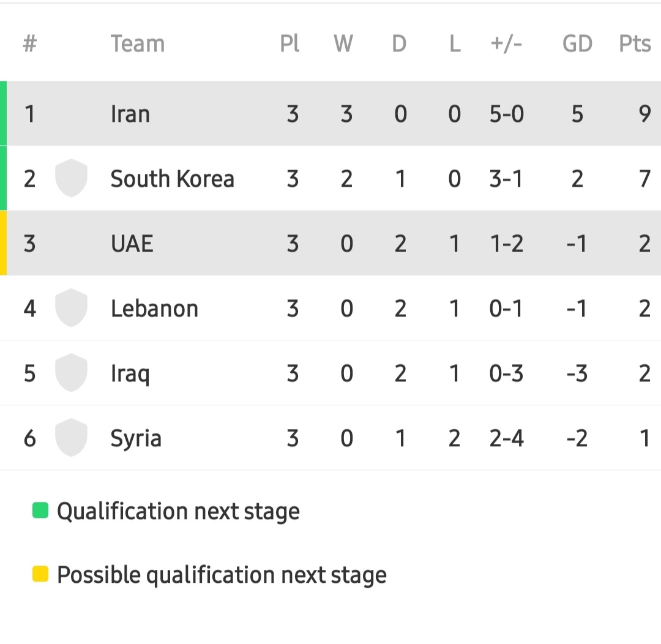The height and width of the screenshot is (644, 661).
Task: Tap Lebanon's shield logo icon
Action: 71,308
